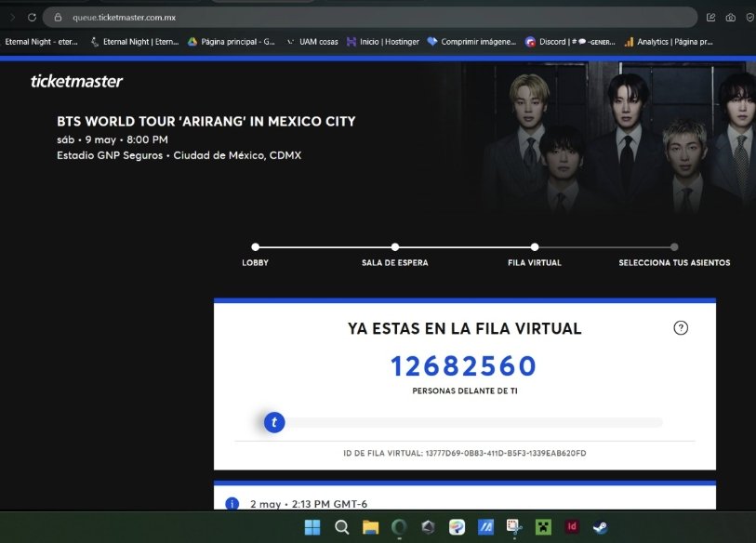Viewport: 756px width, 543px height.
Task: Click 'PERSONAS DELANTE DE TI' label
Action: (465, 391)
